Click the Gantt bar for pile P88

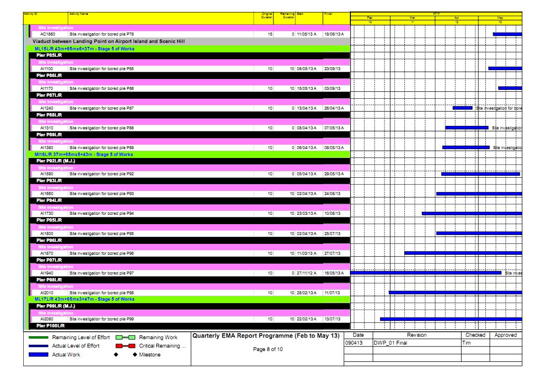(467, 127)
